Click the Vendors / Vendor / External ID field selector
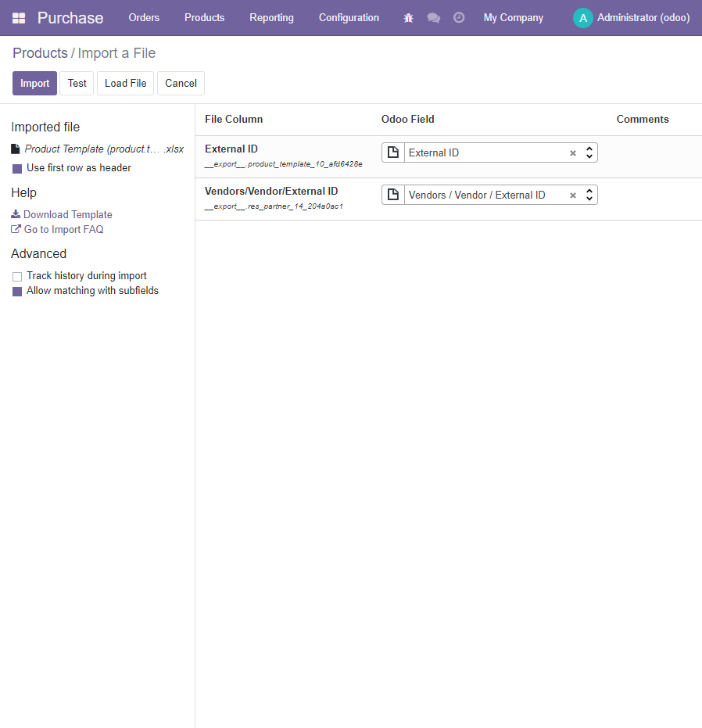Screen dimensions: 702x728 [x=489, y=195]
